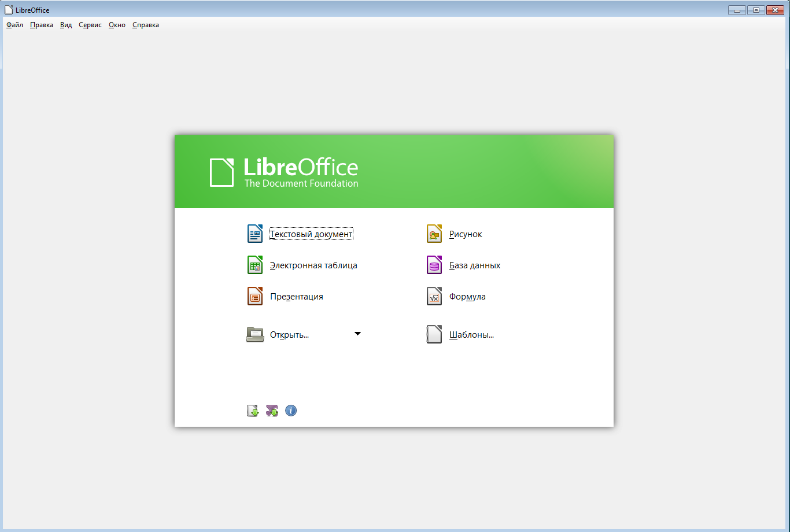This screenshot has width=790, height=532.
Task: Restore down the LibreOffice window
Action: coord(755,10)
